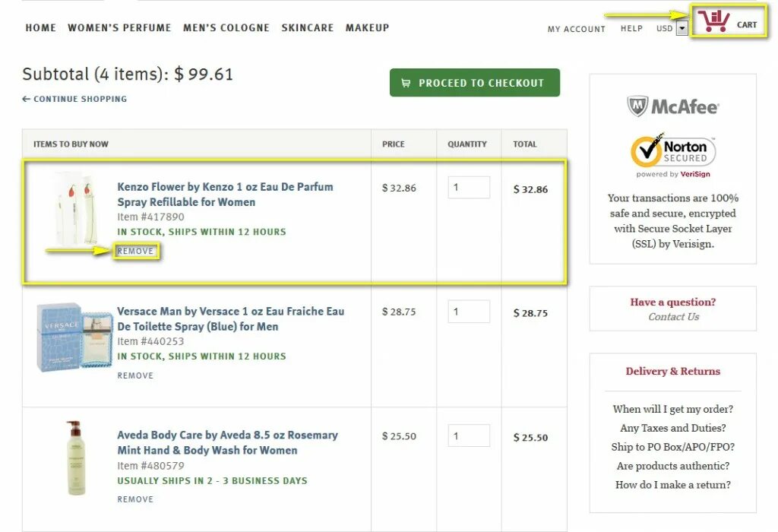Click 'Item #417890' text
This screenshot has width=778, height=532.
(150, 217)
